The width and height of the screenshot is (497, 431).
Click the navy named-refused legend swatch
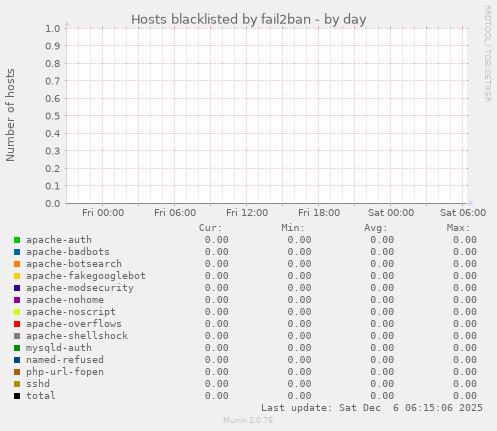[17, 360]
